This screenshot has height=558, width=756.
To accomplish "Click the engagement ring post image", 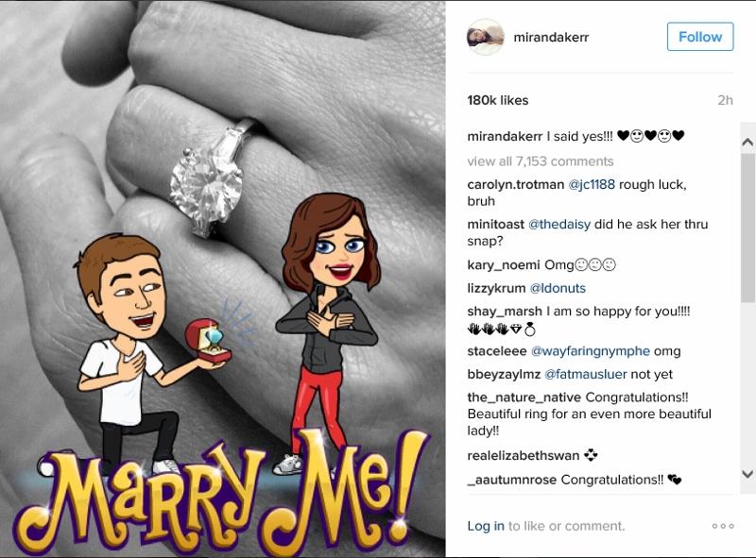I will pos(222,279).
